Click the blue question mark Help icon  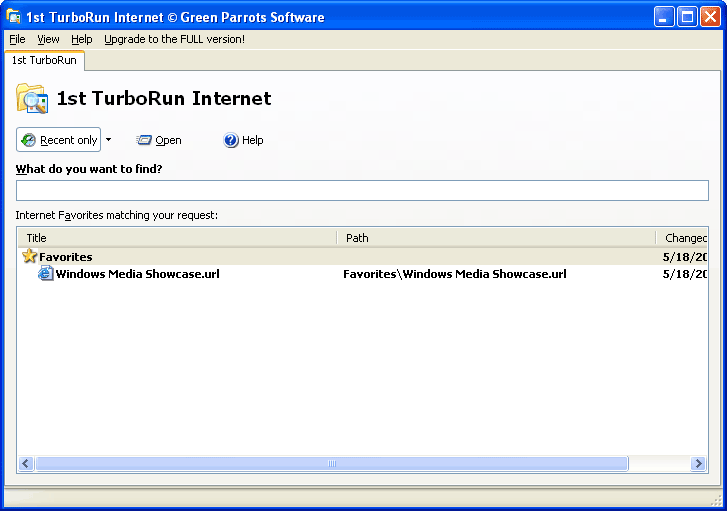coord(230,140)
